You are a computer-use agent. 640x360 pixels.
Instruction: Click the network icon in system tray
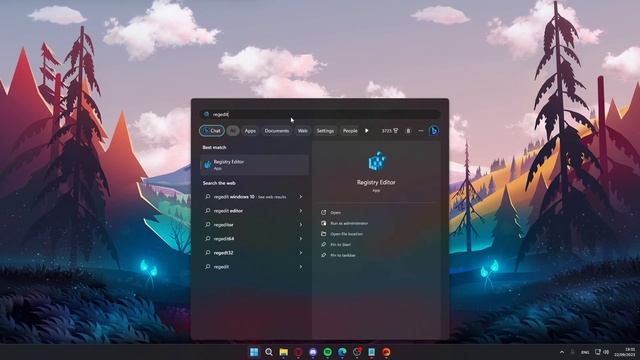click(598, 352)
